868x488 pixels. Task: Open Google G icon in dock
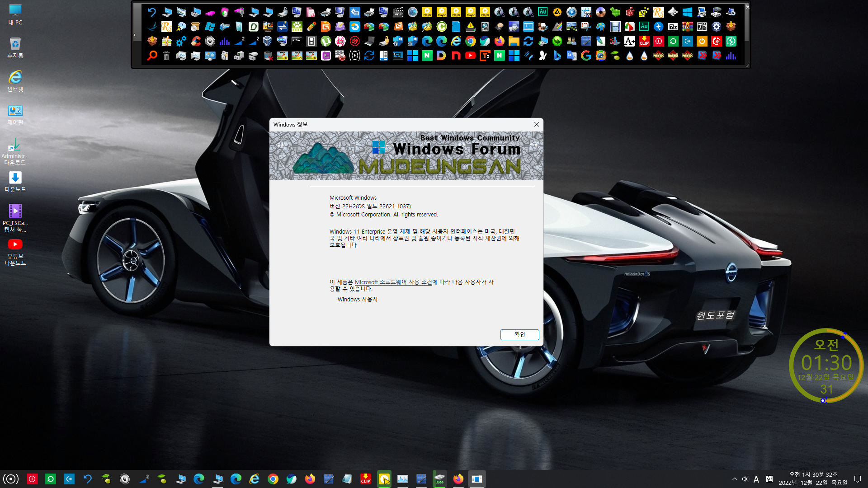pos(586,56)
